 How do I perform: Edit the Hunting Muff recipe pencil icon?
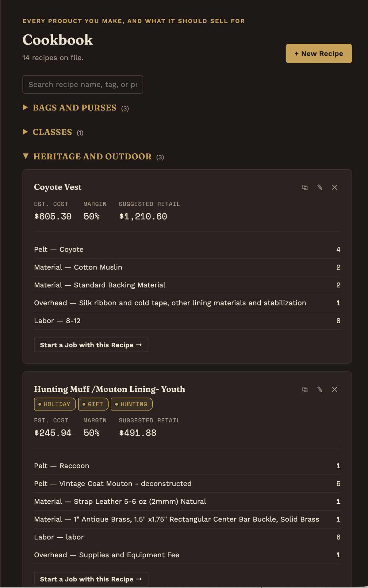tap(320, 389)
